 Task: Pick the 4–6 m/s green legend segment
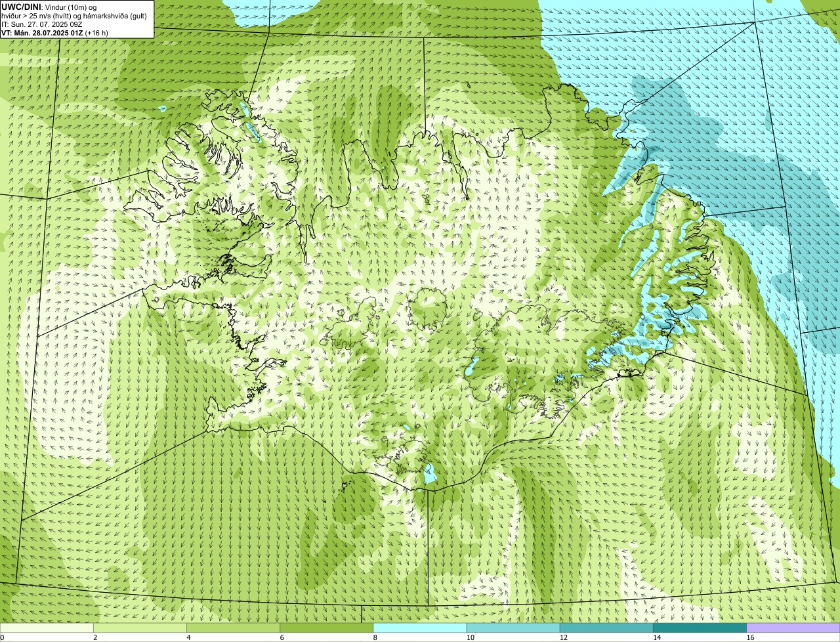point(234,628)
